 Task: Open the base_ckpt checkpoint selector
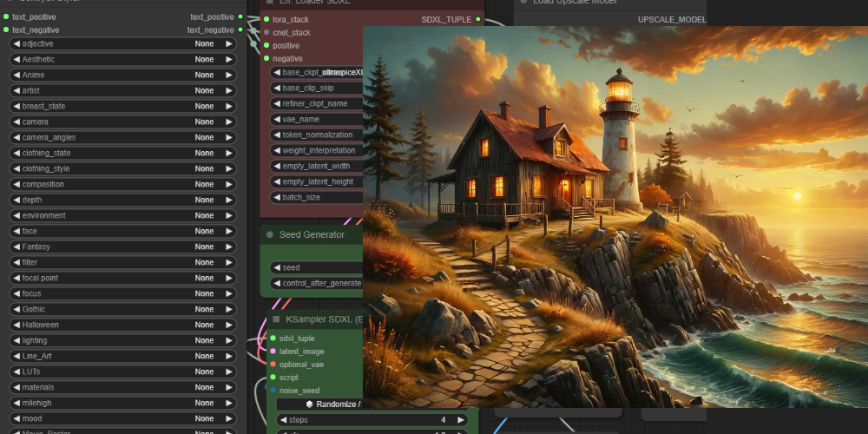[317, 73]
